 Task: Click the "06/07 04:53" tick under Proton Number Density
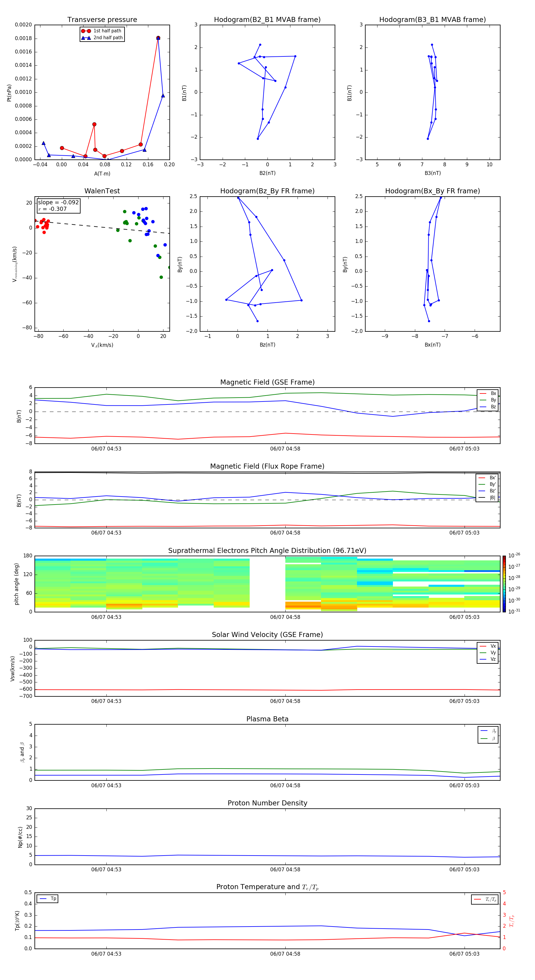[106, 869]
